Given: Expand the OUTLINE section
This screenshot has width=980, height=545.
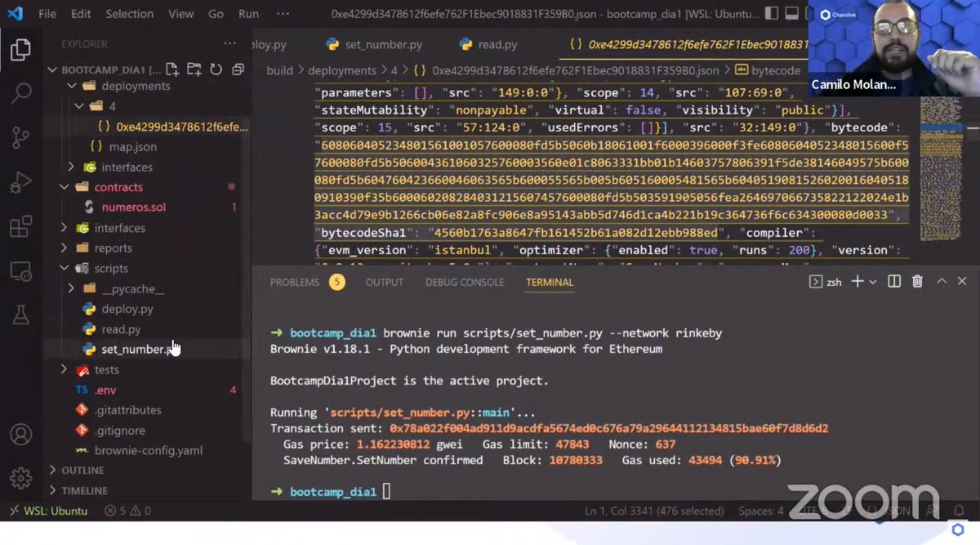Looking at the screenshot, I should pos(82,471).
